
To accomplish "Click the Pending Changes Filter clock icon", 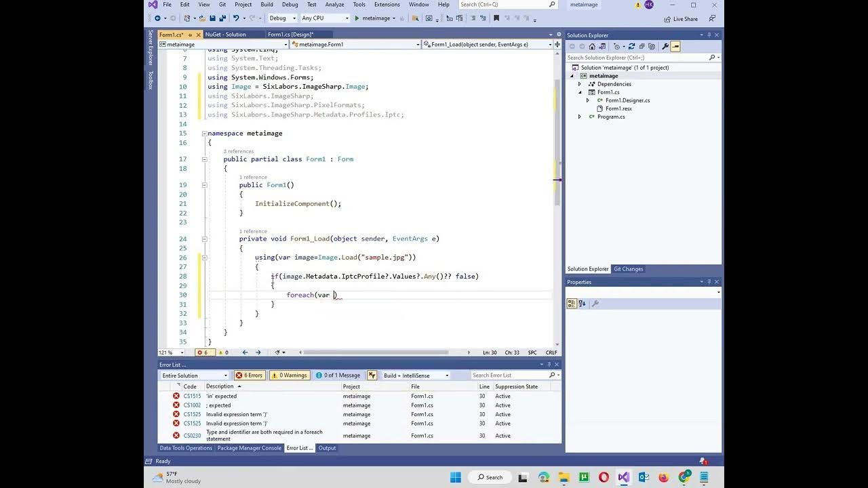I will [x=618, y=47].
